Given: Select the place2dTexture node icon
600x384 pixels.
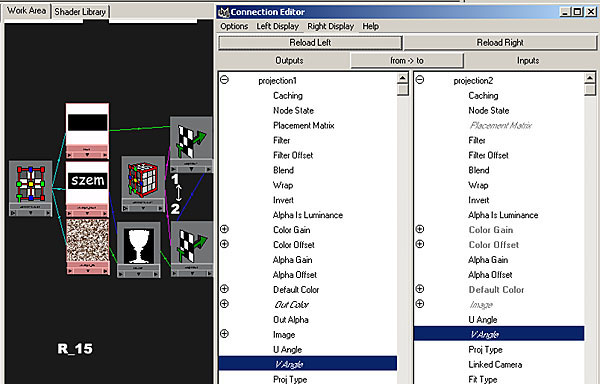Looking at the screenshot, I should (30, 185).
